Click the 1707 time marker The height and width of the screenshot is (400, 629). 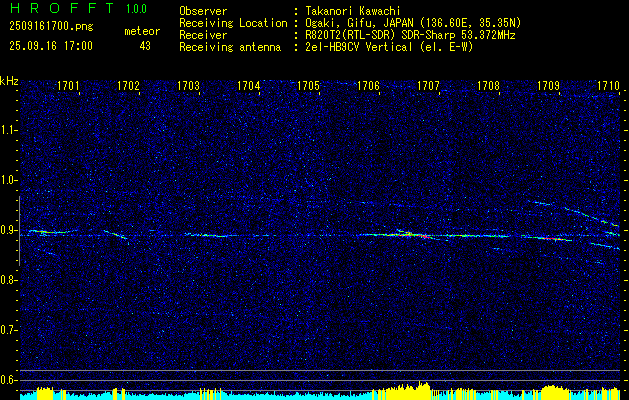pos(429,86)
